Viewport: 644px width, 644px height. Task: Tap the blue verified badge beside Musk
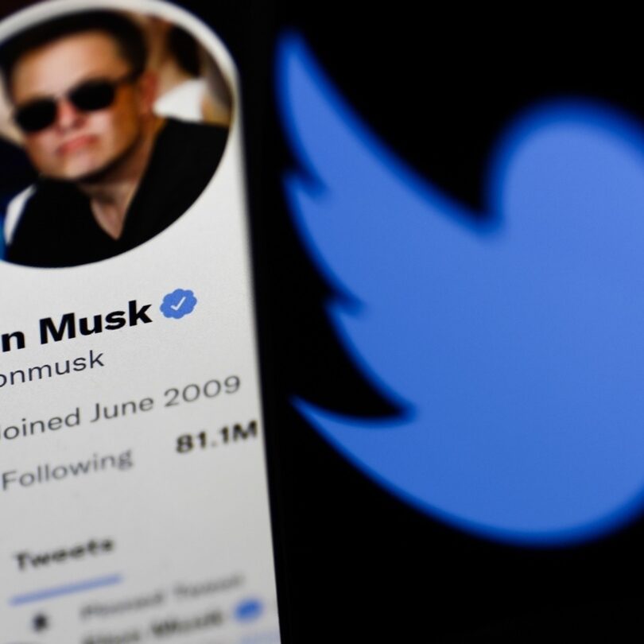pos(178,303)
